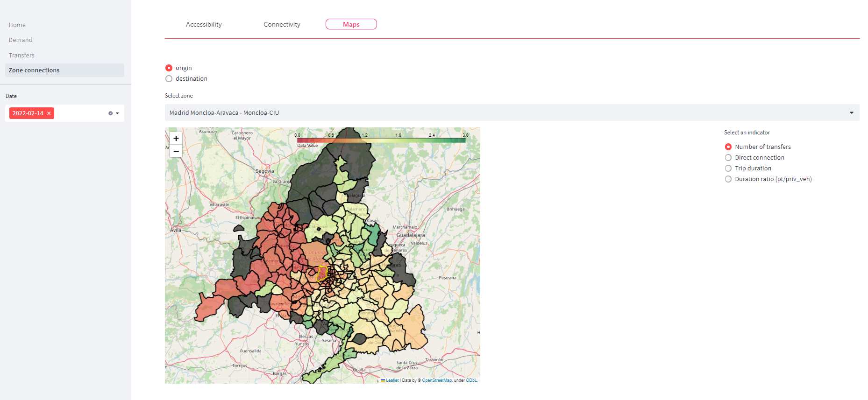Click the Leaflet attribution link
868x400 pixels.
point(392,380)
